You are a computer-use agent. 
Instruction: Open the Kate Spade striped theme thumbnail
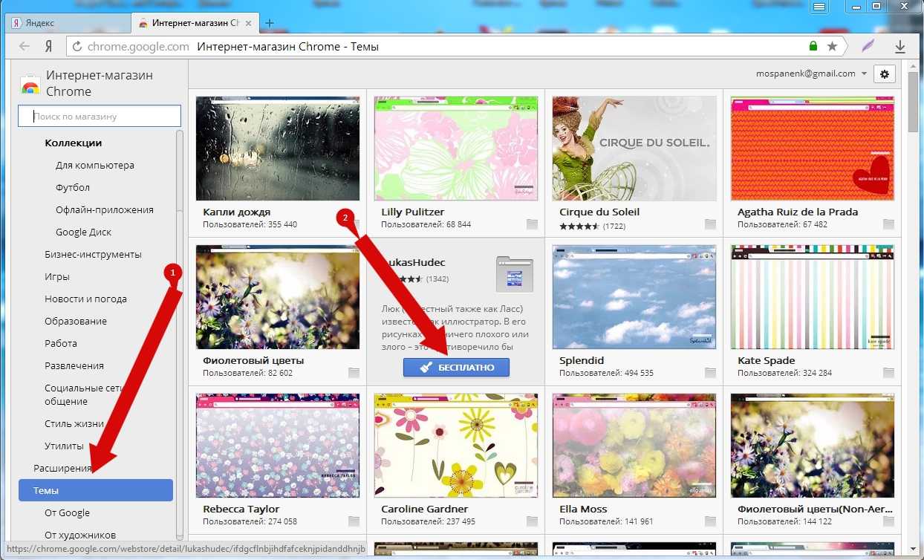[813, 297]
